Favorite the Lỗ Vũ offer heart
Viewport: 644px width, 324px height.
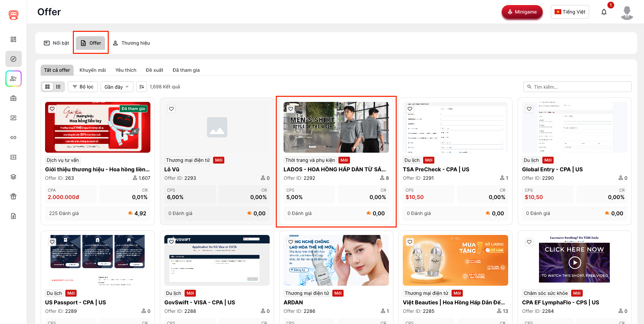click(171, 109)
